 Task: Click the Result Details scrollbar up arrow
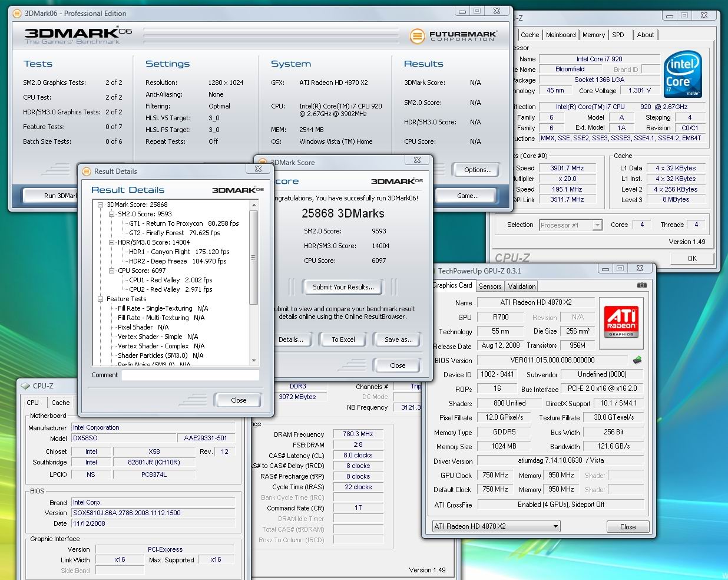point(254,205)
